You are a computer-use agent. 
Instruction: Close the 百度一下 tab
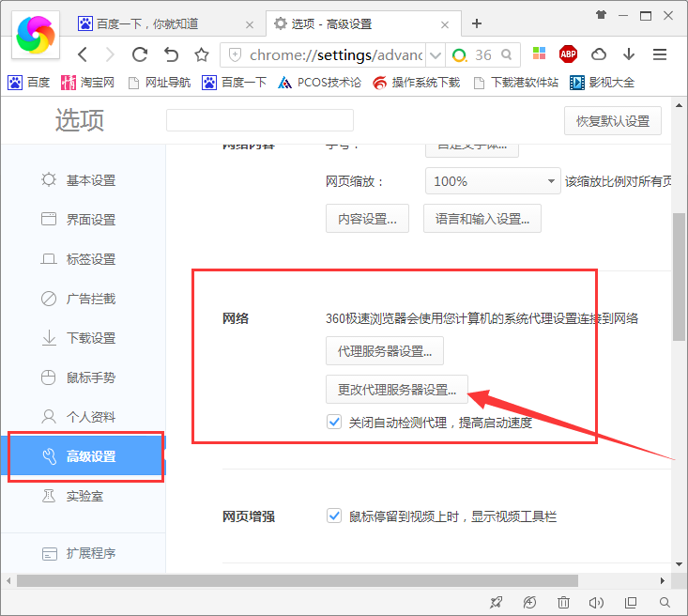tap(250, 24)
